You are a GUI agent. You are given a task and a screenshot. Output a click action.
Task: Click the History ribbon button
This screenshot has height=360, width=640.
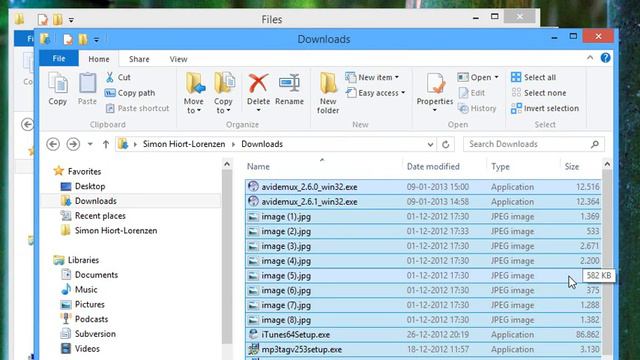(x=477, y=108)
